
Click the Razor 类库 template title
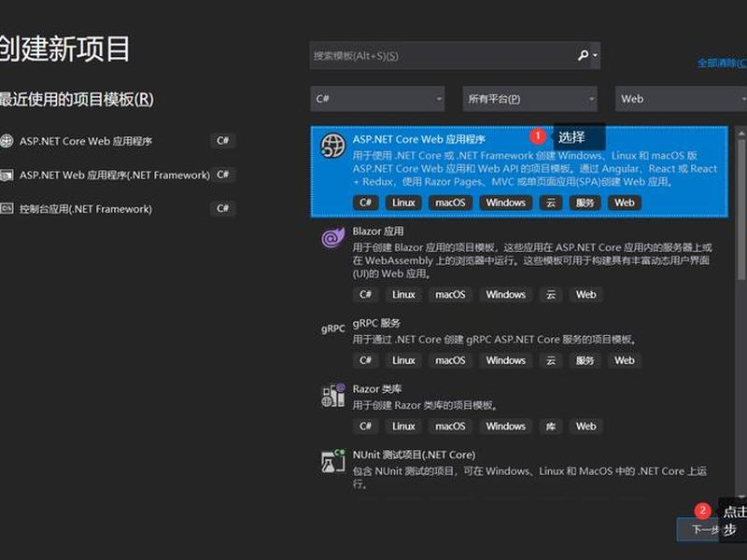pos(377,388)
